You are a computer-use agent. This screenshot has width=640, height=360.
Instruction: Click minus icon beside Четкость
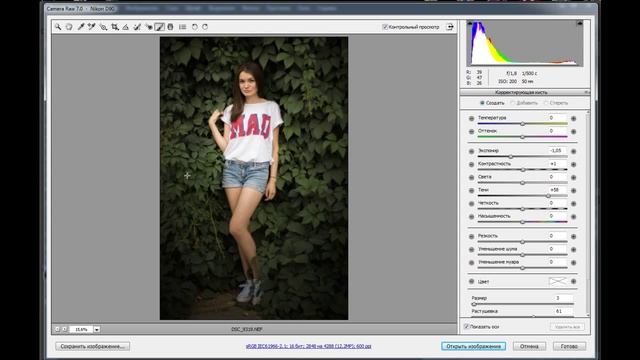point(471,203)
